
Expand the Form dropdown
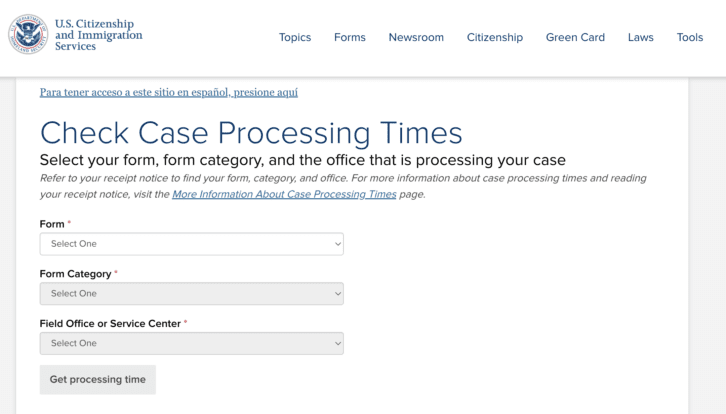click(192, 244)
